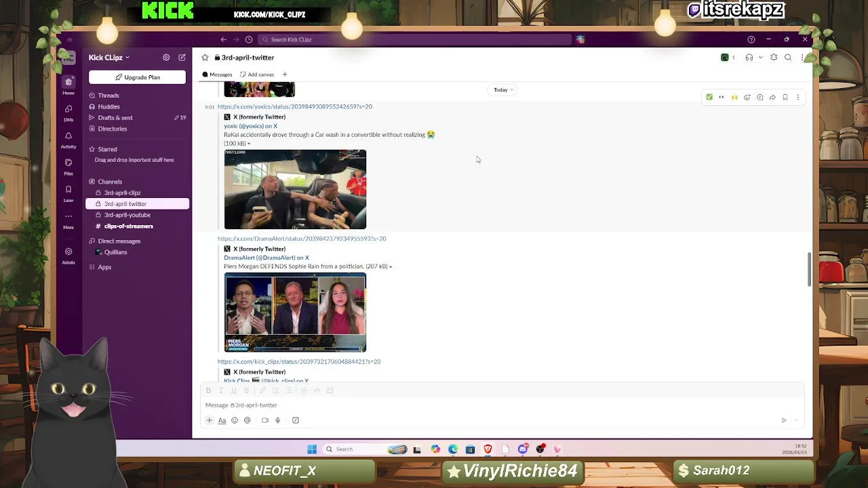Image resolution: width=868 pixels, height=488 pixels.
Task: Open Slack preferences gear next to Kick CLipz
Action: click(166, 58)
